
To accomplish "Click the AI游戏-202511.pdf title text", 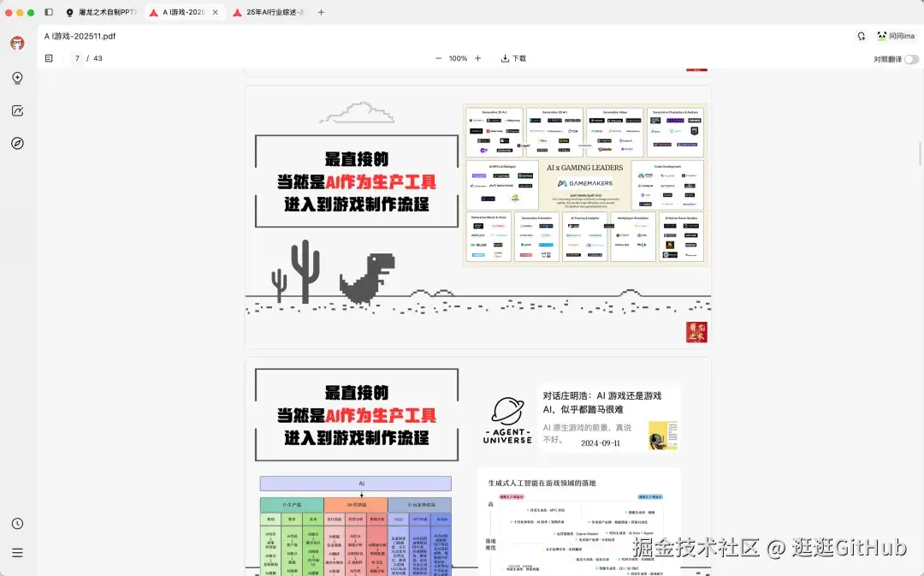I will click(79, 36).
